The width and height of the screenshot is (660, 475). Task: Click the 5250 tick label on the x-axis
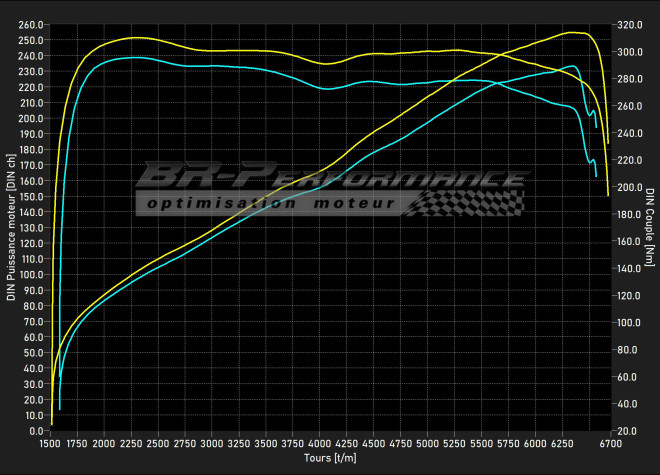455,442
